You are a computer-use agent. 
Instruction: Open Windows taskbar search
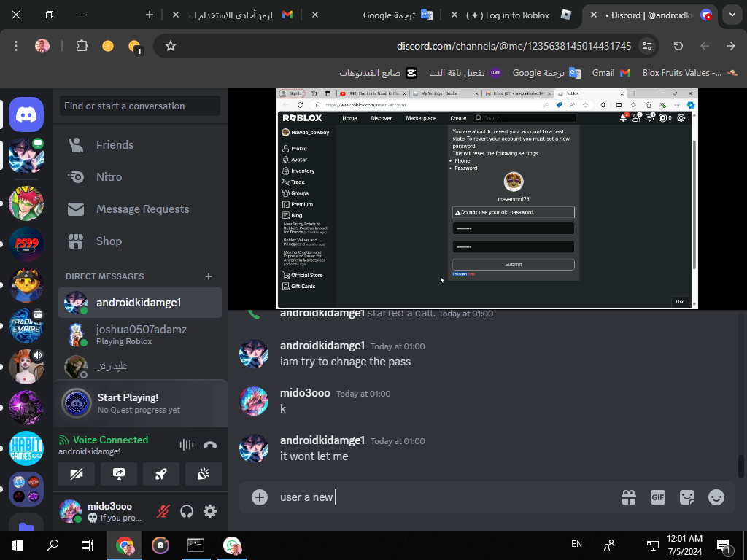tap(53, 545)
